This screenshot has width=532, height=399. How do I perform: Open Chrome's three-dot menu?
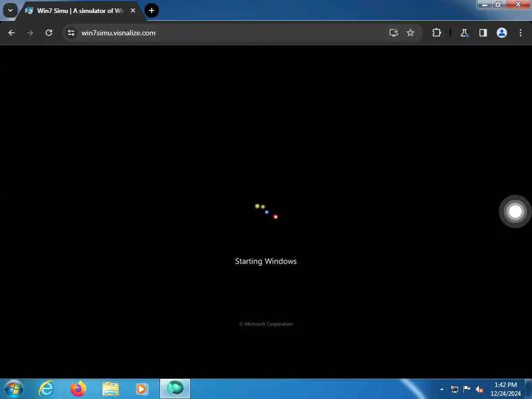point(521,33)
